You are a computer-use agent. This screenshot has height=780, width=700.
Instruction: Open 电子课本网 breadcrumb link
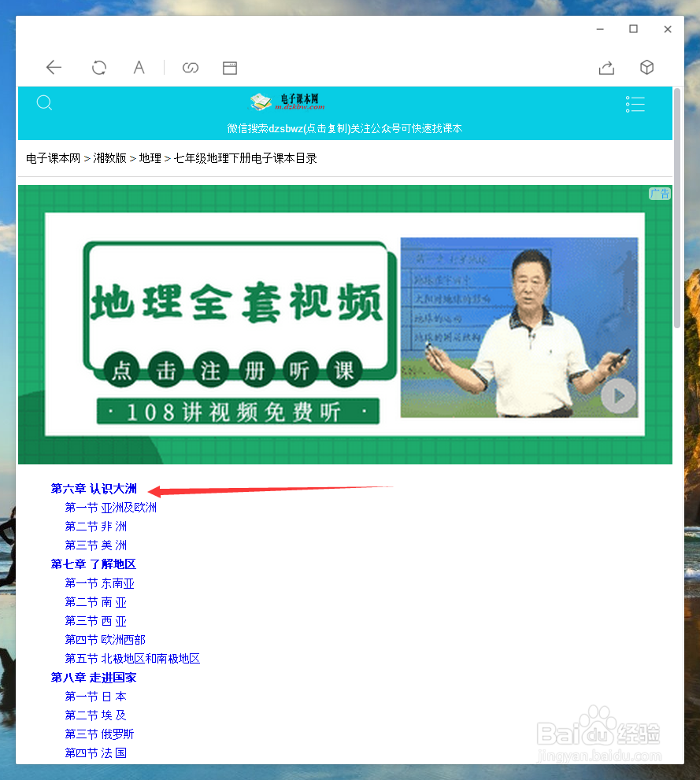click(x=54, y=158)
